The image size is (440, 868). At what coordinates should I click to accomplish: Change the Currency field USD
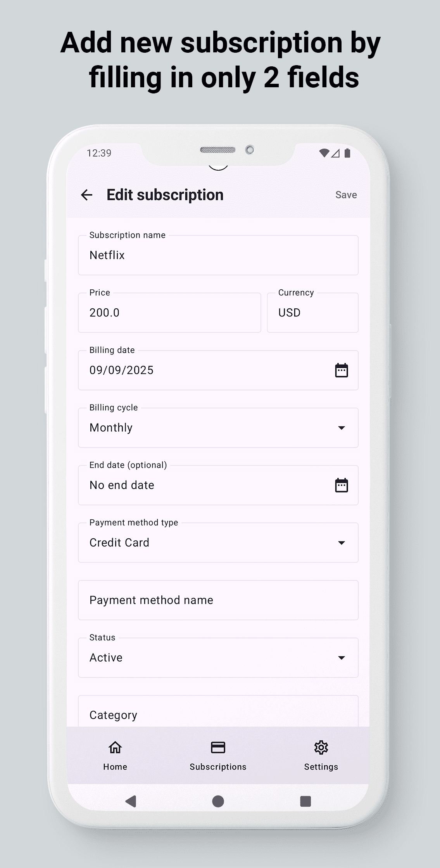(x=312, y=313)
